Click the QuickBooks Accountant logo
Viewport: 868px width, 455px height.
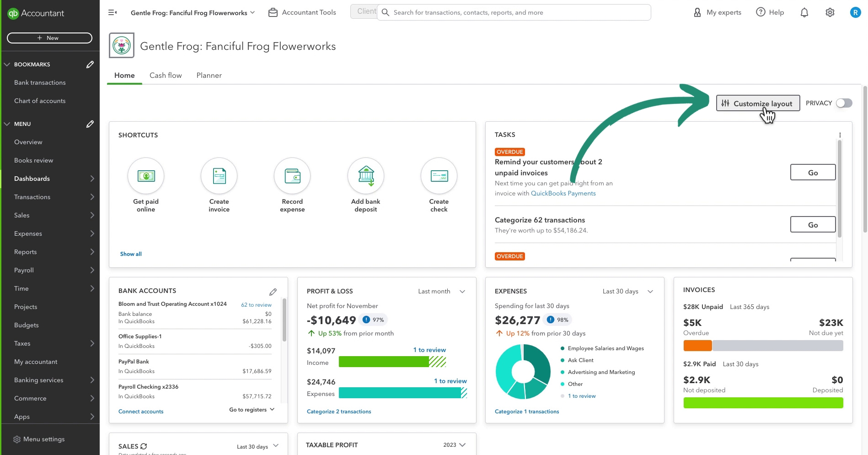coord(36,13)
